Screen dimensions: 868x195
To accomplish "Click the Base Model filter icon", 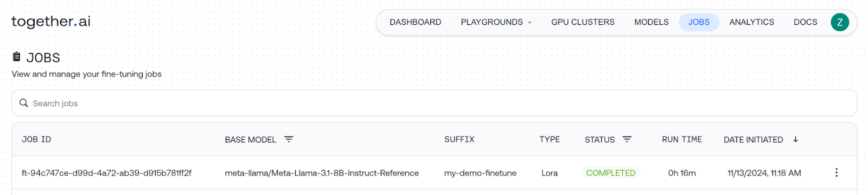I will (x=289, y=139).
